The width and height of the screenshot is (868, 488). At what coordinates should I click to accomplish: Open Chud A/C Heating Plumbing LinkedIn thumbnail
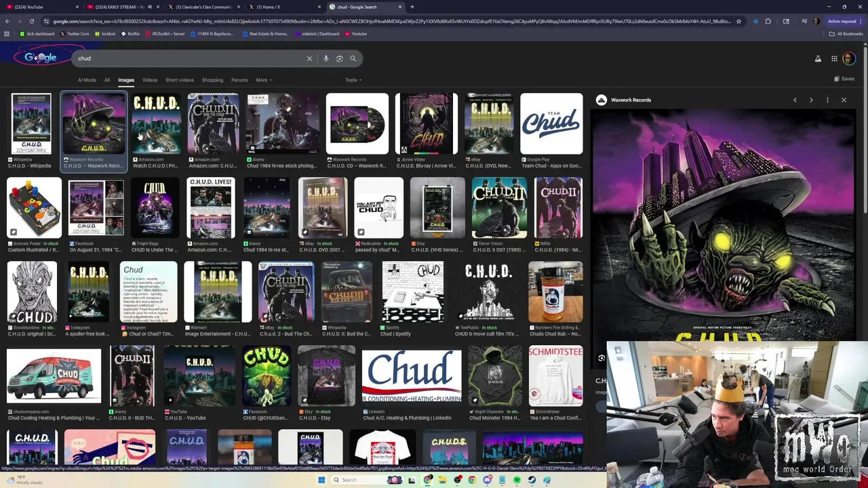point(412,376)
